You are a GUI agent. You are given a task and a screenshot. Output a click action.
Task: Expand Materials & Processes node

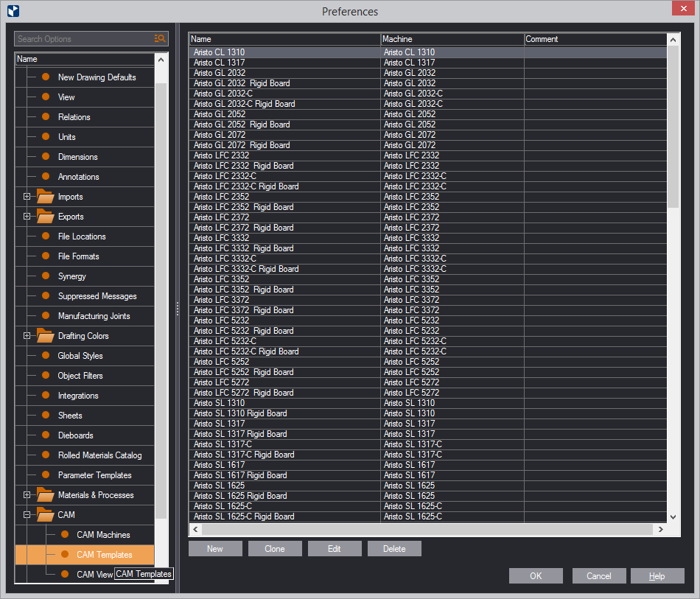coord(27,494)
